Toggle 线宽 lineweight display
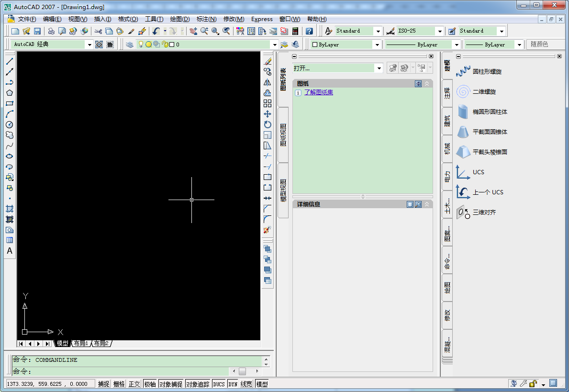 246,384
